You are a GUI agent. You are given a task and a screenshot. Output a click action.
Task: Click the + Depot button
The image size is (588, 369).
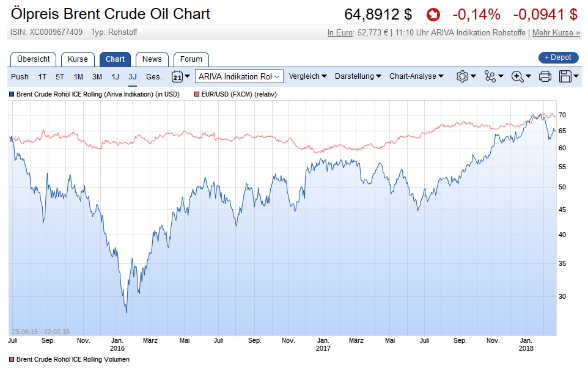pos(558,57)
